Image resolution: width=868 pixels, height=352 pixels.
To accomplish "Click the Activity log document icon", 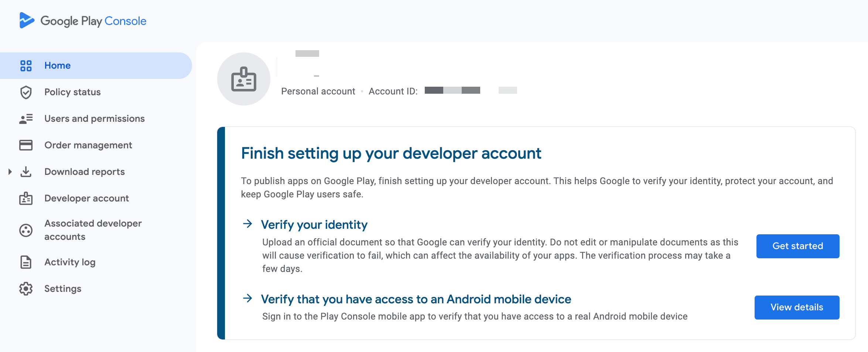I will 26,262.
